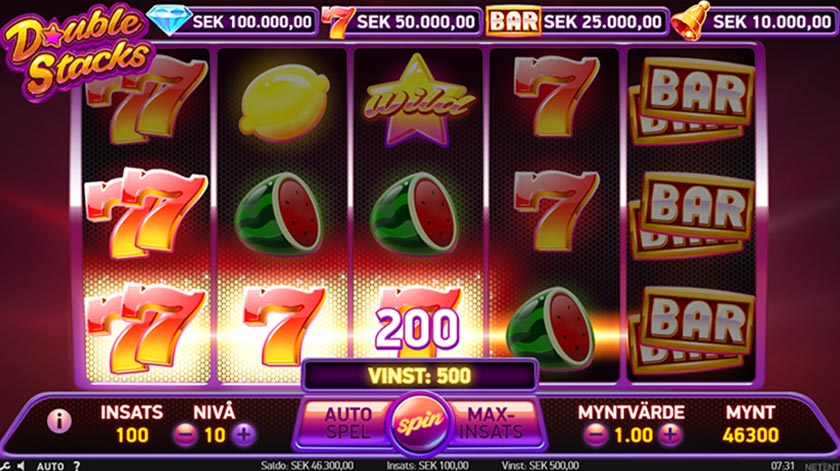Open settings with the wrench icon

[x=3, y=466]
